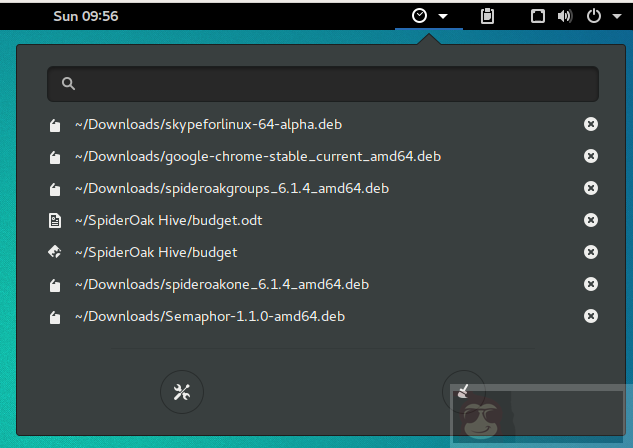Image resolution: width=633 pixels, height=448 pixels.
Task: Click the package icon beside Semaphor-1.1.0-amd64.deb
Action: click(55, 317)
